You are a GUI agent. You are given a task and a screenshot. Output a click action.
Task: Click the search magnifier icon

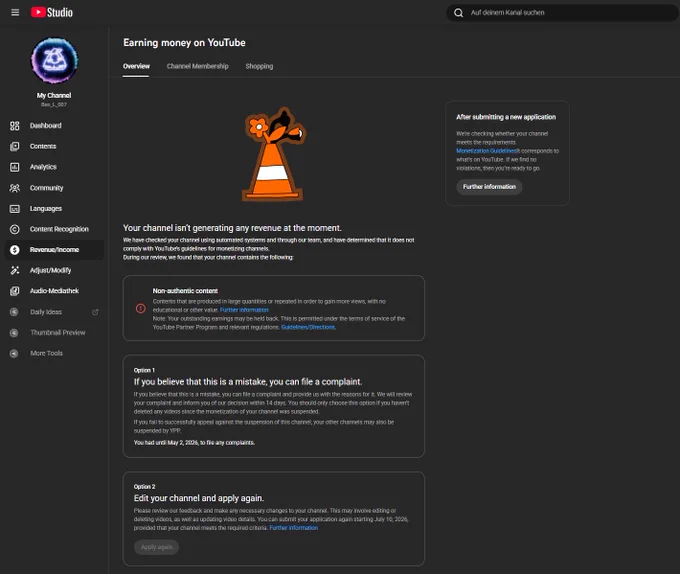point(458,13)
